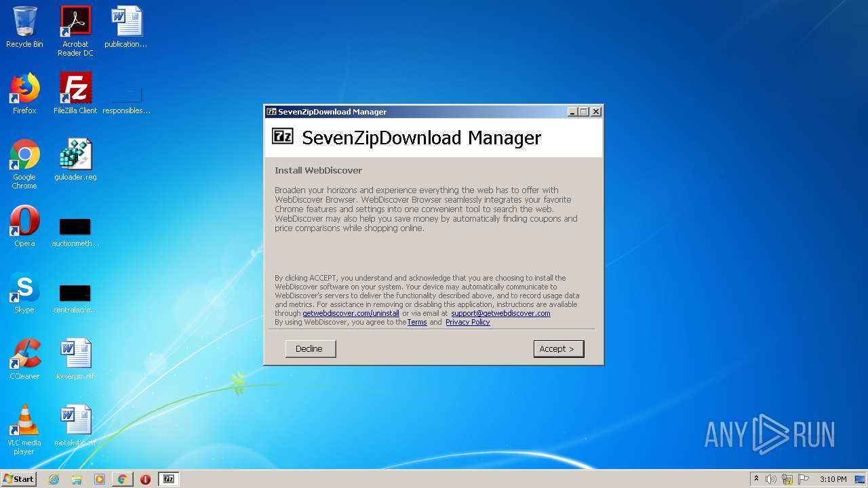Launch the FileZilla Client shortcut
The image size is (868, 488).
pos(75,94)
